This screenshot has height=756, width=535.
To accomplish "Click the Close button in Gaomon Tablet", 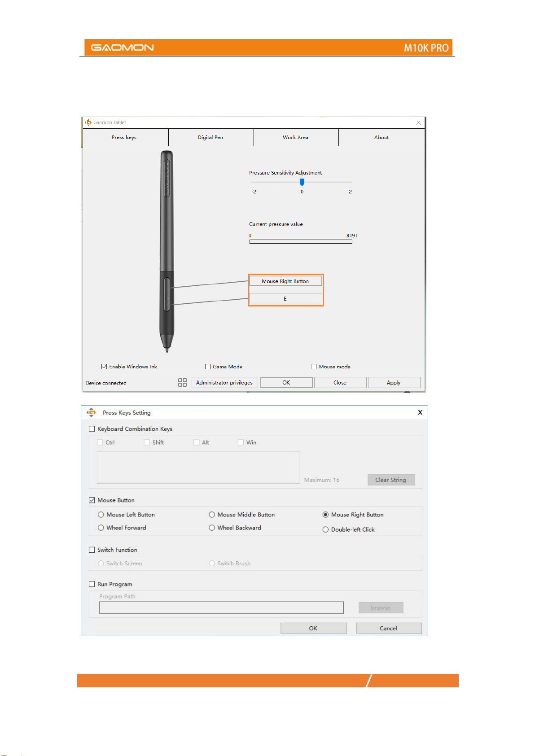I will pyautogui.click(x=340, y=382).
